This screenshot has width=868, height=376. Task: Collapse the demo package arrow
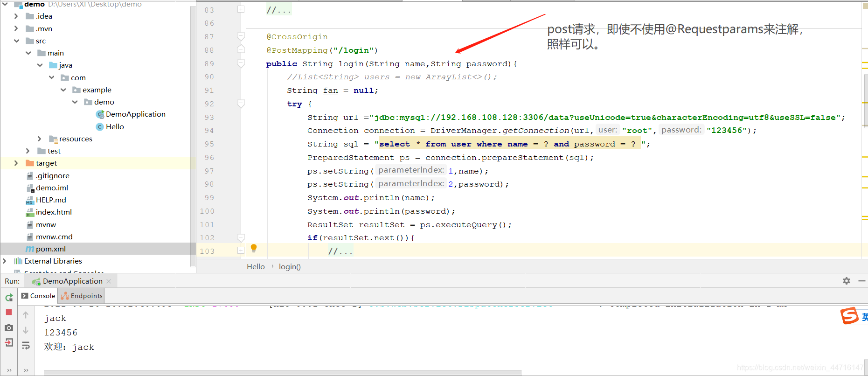coord(75,102)
